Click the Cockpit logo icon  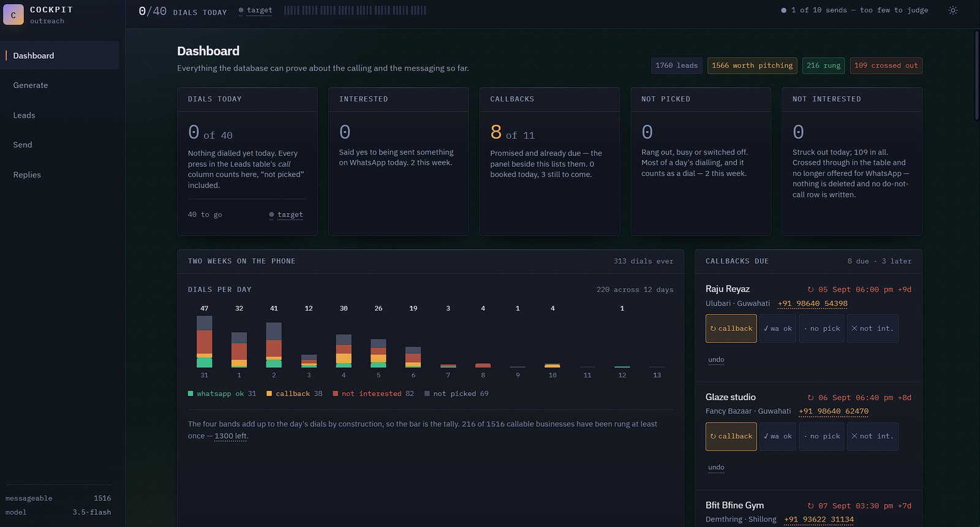[13, 15]
